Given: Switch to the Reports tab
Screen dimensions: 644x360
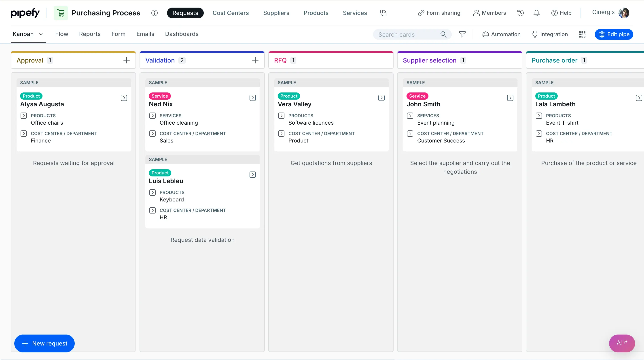Looking at the screenshot, I should [90, 34].
